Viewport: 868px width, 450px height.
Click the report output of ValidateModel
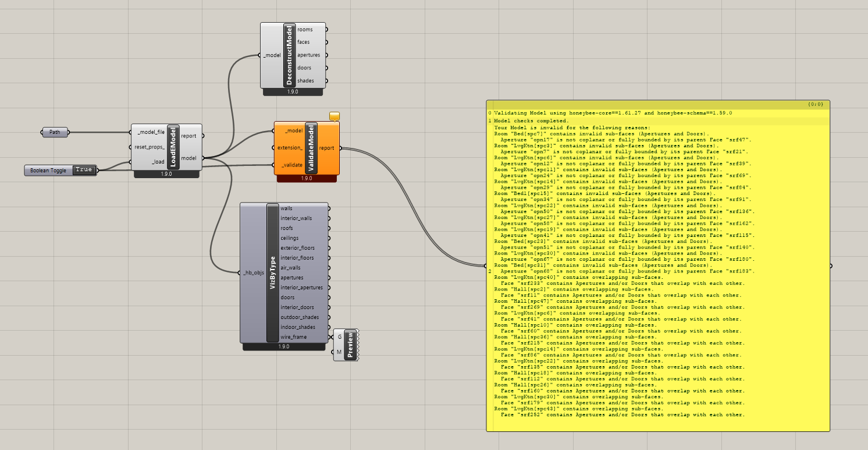326,148
